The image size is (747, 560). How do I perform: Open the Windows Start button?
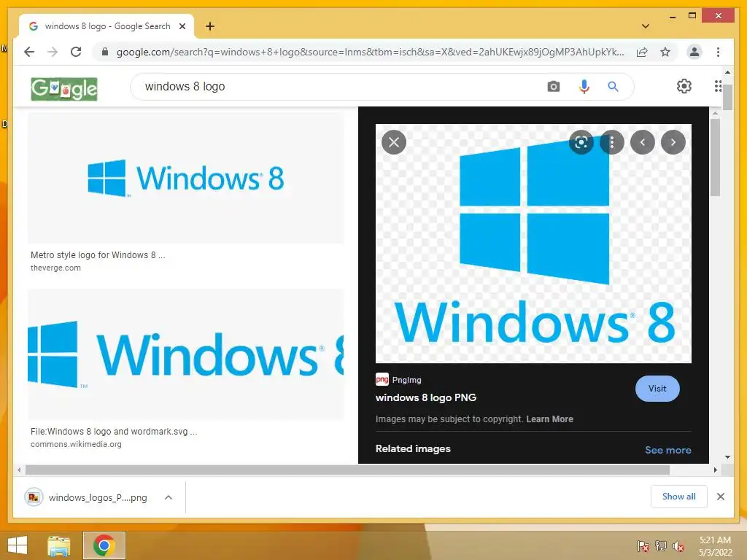tap(18, 545)
